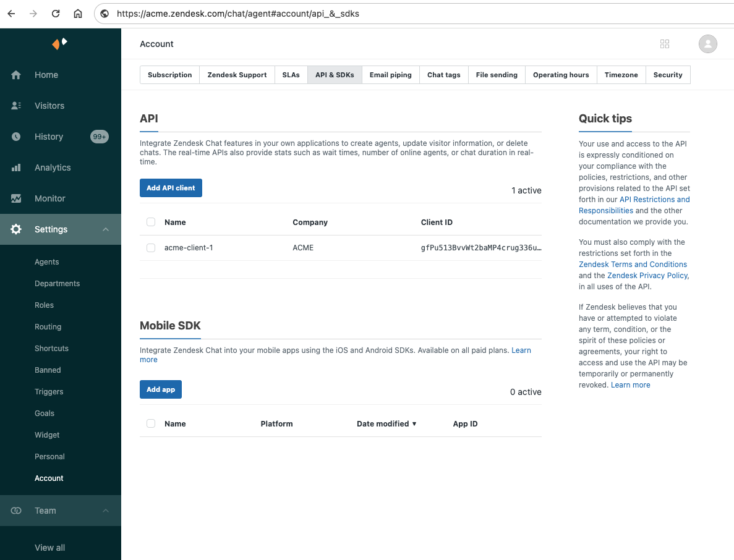Click the History clock icon
The height and width of the screenshot is (560, 734).
pos(16,137)
